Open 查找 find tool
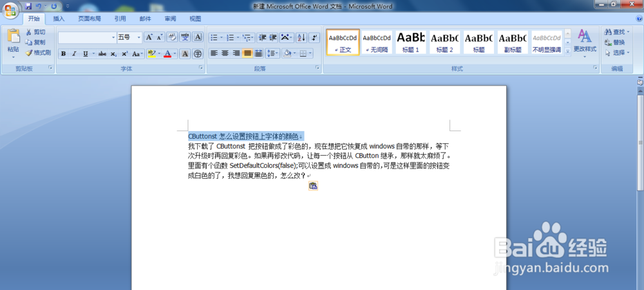The height and width of the screenshot is (290, 644). click(617, 32)
